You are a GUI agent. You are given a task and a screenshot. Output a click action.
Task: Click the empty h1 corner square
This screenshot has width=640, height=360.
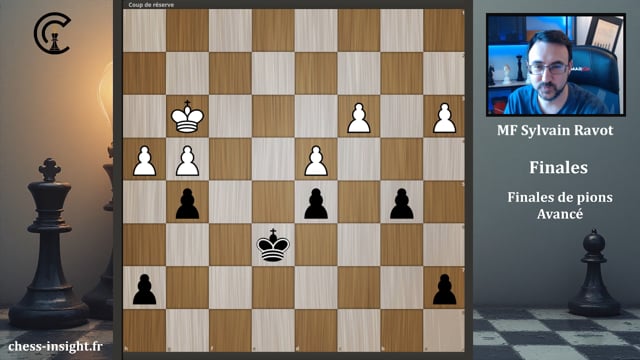click(144, 31)
